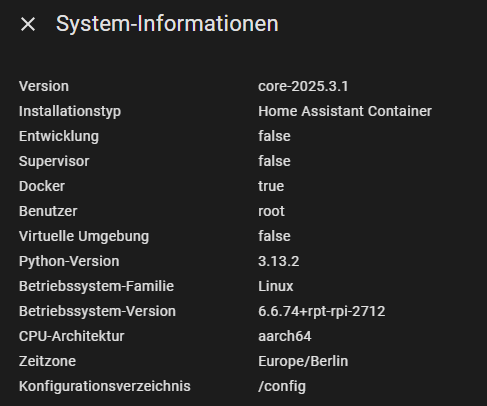Click the Zeitzone label
487x406 pixels.
pos(47,361)
